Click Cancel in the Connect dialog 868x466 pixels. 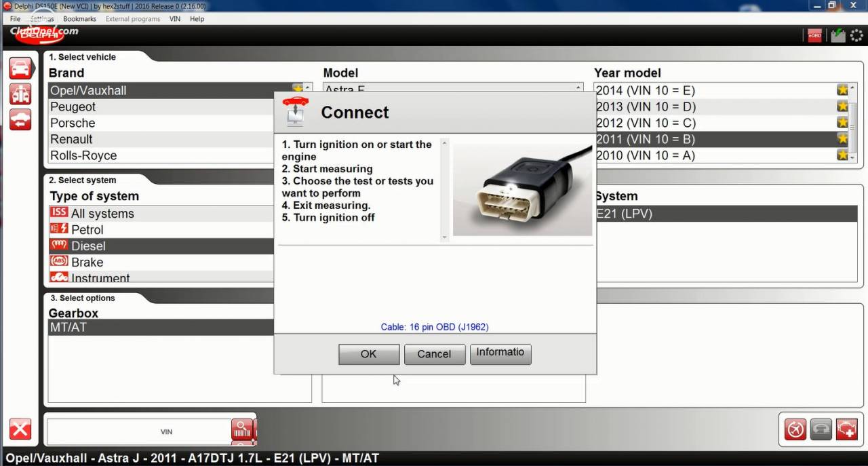pyautogui.click(x=435, y=354)
